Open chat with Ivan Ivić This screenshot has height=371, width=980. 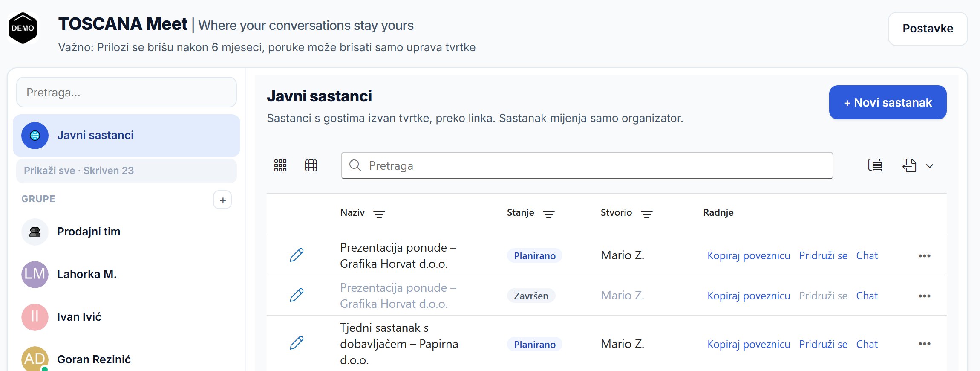(x=127, y=317)
